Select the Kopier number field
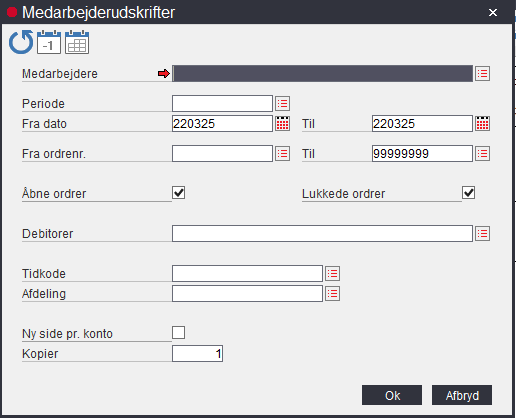 197,353
